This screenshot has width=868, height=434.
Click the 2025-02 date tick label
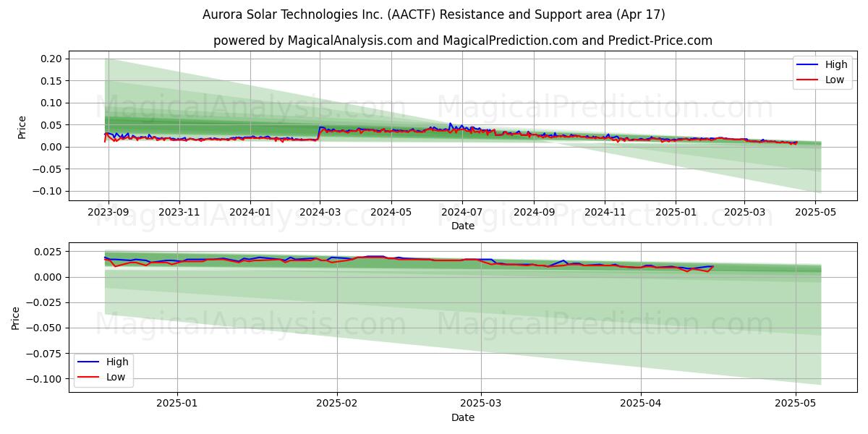click(x=338, y=405)
